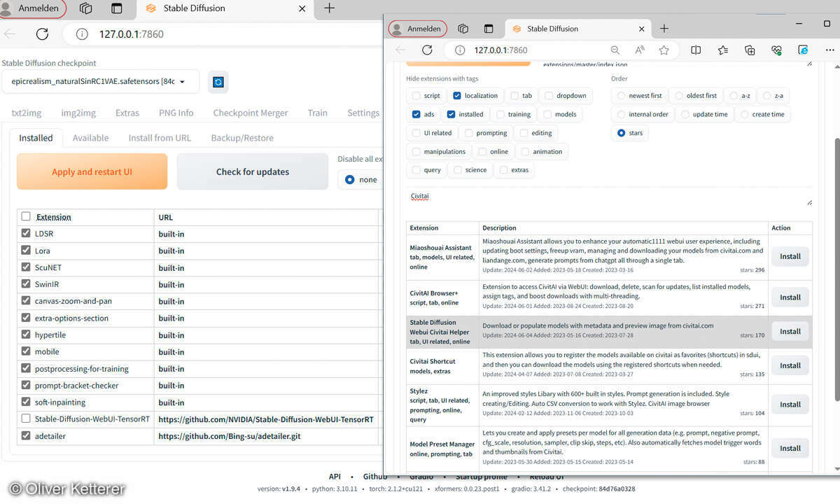
Task: Open Read Aloud in front window address bar
Action: pos(640,50)
